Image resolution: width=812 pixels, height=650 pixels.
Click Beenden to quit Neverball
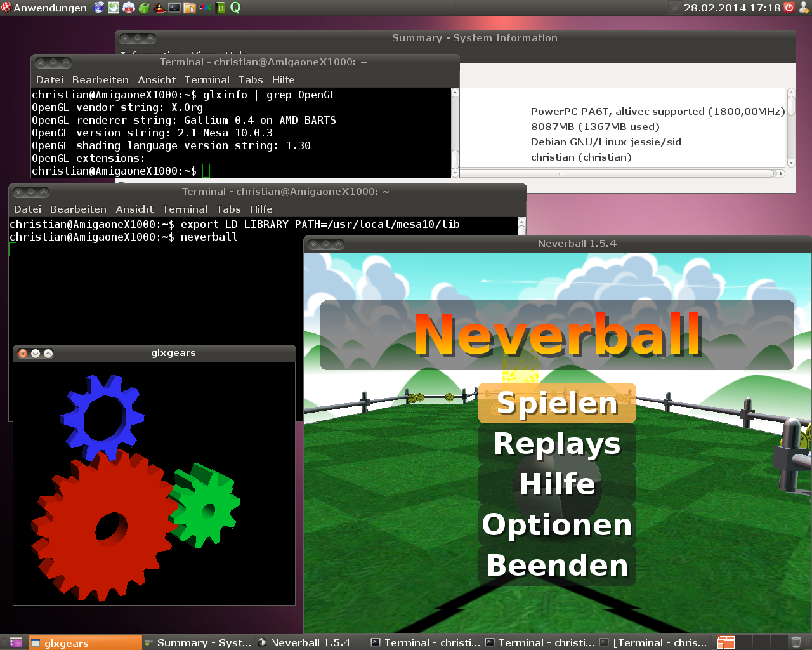[557, 566]
